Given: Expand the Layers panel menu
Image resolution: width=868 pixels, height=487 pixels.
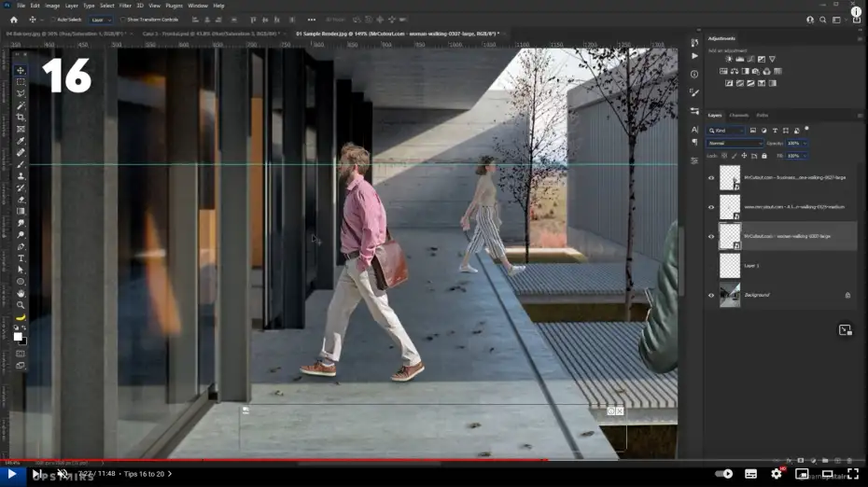Looking at the screenshot, I should 860,116.
